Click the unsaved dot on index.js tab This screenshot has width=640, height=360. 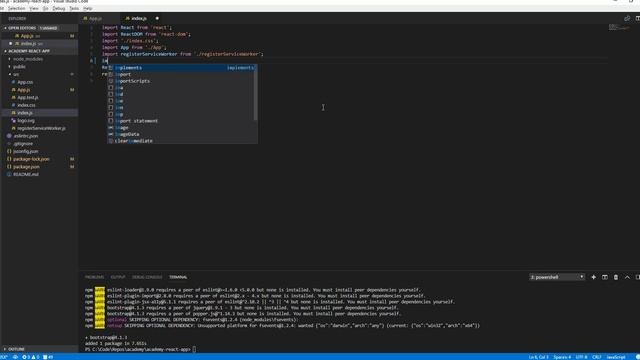[157, 18]
